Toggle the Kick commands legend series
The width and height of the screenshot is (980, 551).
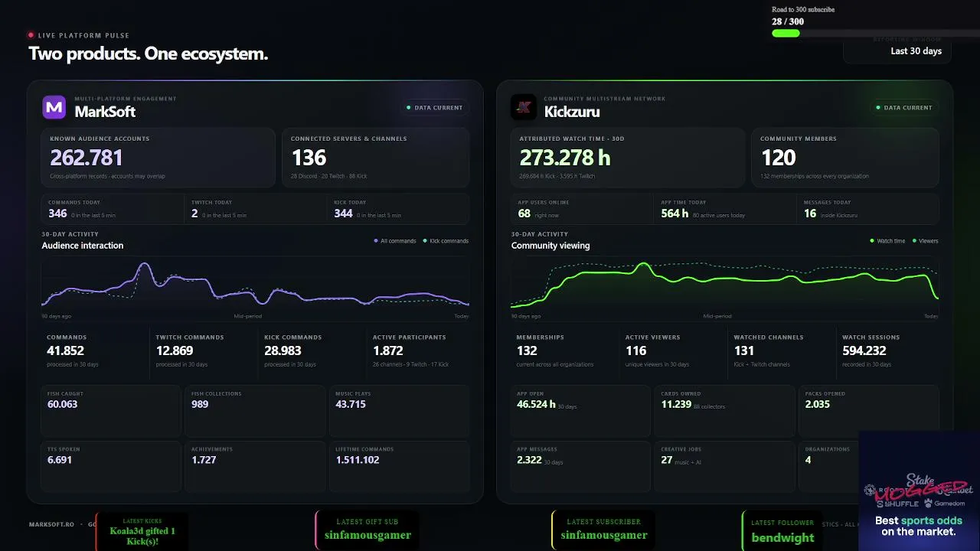click(446, 241)
